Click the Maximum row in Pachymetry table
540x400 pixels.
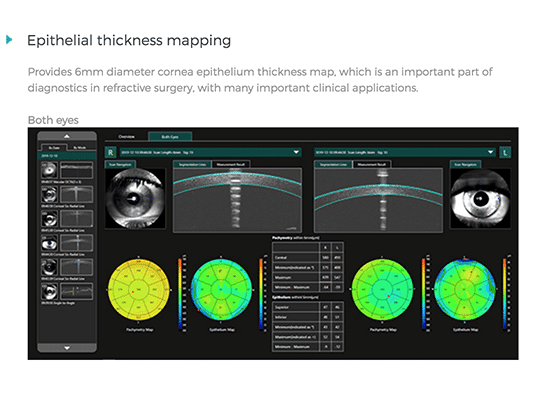(308, 277)
